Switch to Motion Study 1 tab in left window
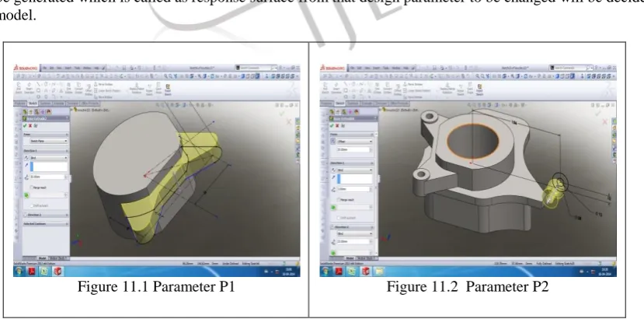Image resolution: width=644 pixels, height=319 pixels. tap(59, 258)
